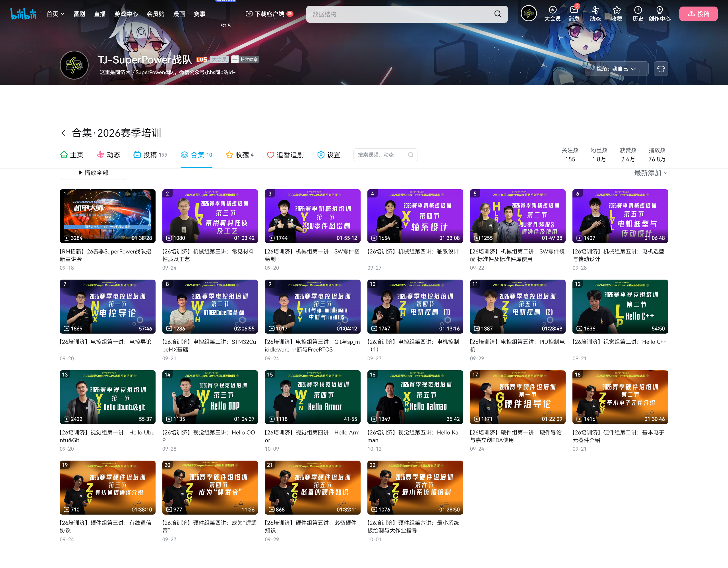This screenshot has width=728, height=568.
Task: Click the bilibili logo
Action: point(23,14)
